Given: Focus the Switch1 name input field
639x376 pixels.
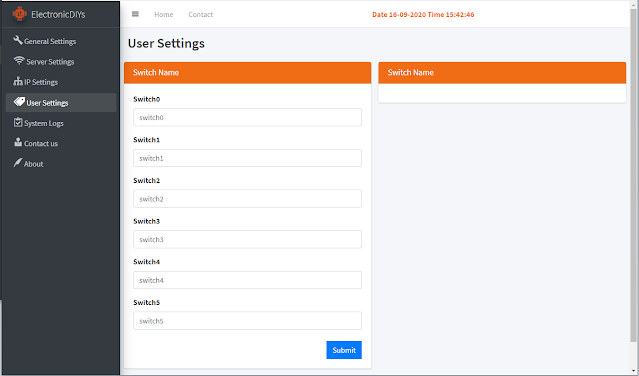Looking at the screenshot, I should pyautogui.click(x=247, y=158).
